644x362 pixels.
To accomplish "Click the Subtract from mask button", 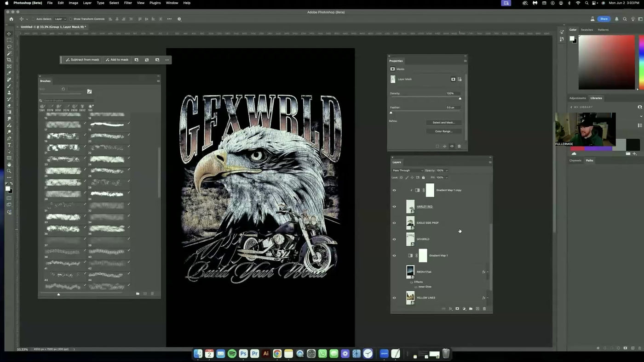I will [x=83, y=60].
